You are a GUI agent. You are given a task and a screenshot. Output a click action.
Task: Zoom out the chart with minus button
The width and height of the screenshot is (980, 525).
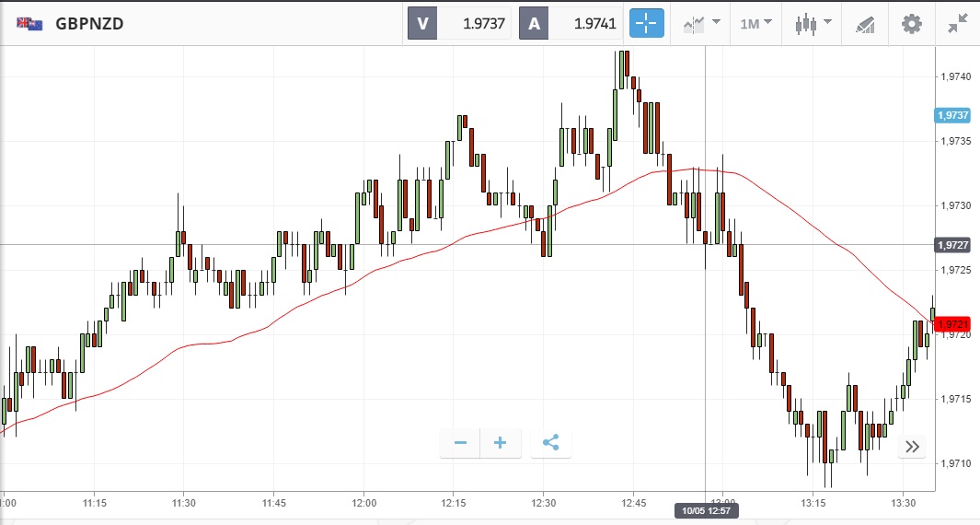[460, 443]
